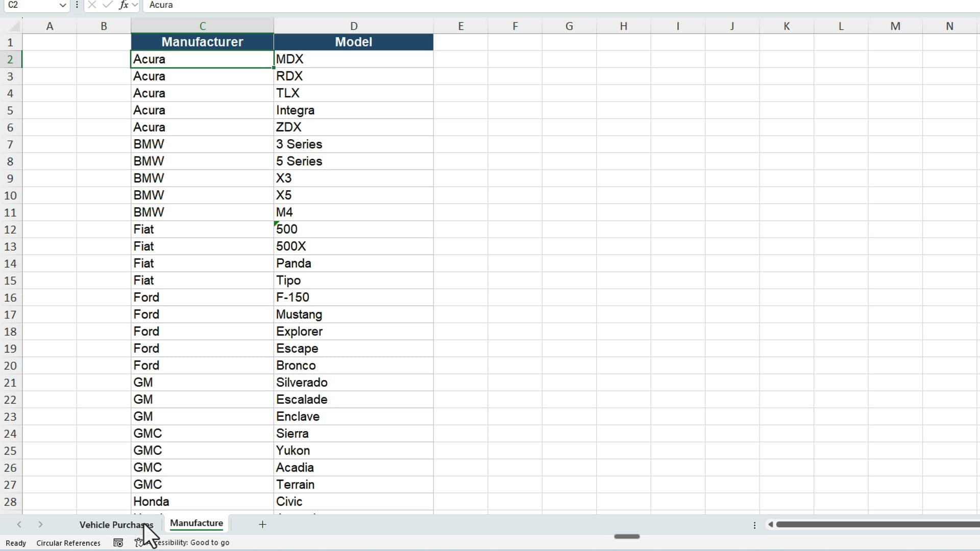The image size is (980, 551).
Task: Select the cell containing M4
Action: (354, 212)
